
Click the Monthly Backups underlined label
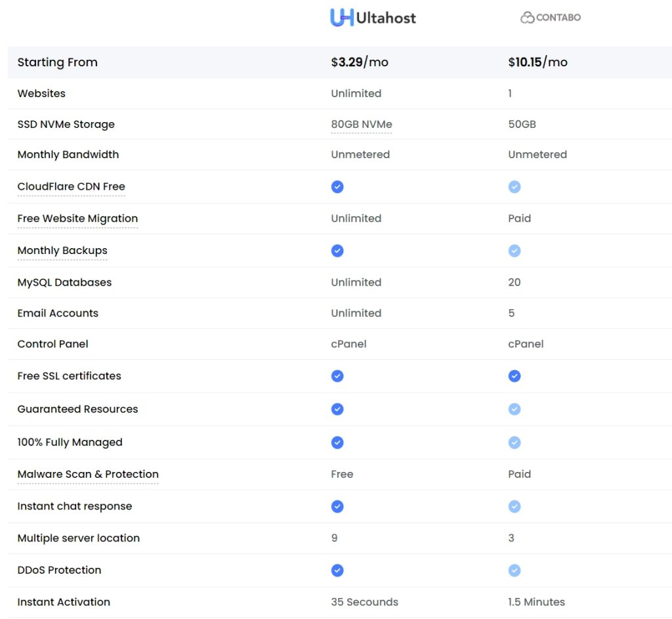(62, 250)
